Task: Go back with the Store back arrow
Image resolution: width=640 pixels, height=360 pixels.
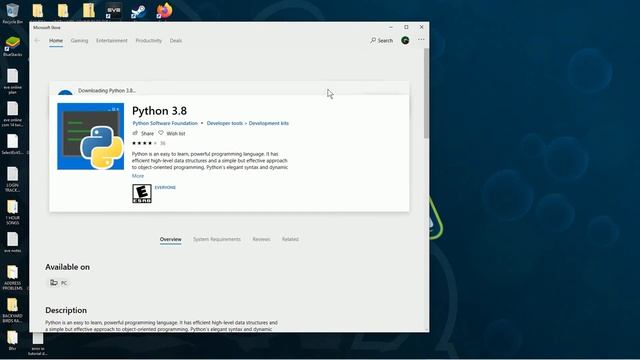Action: (37, 40)
